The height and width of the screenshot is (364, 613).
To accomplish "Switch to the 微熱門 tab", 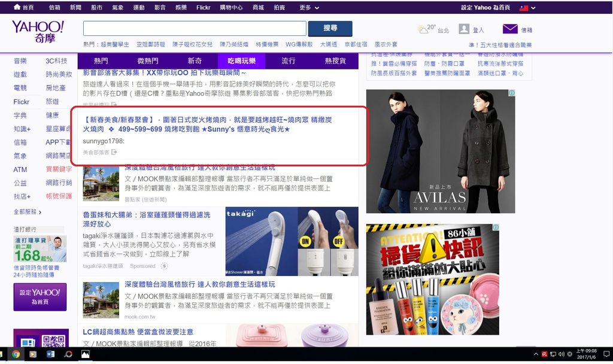I will pyautogui.click(x=148, y=61).
